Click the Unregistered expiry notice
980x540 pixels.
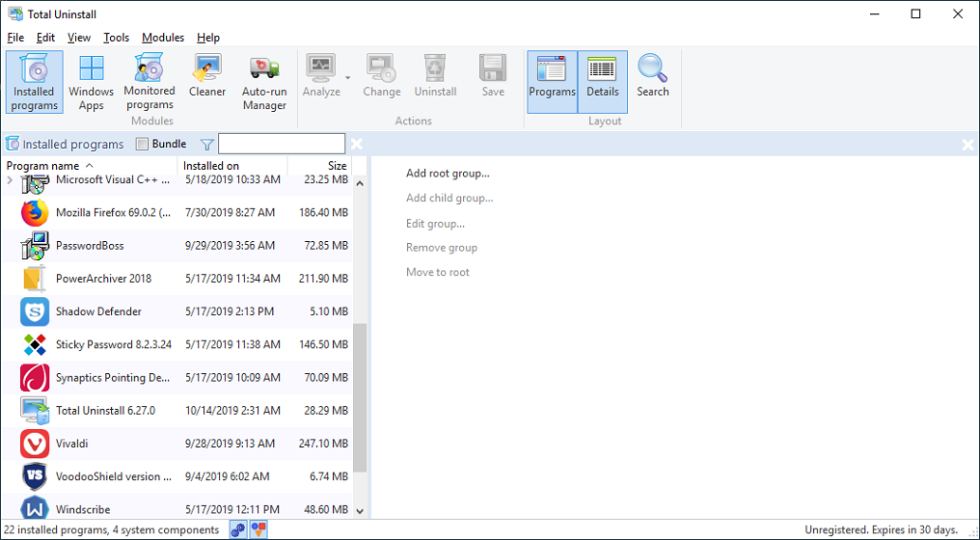point(881,530)
